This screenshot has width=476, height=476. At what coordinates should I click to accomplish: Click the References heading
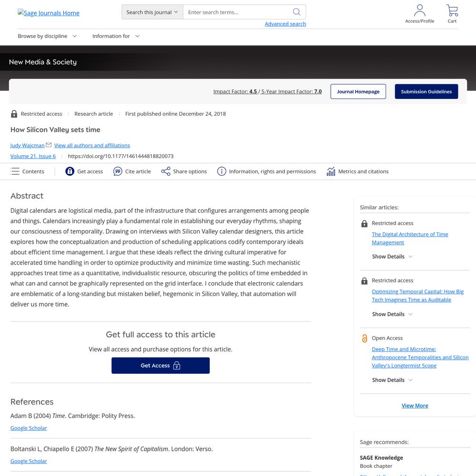click(32, 402)
